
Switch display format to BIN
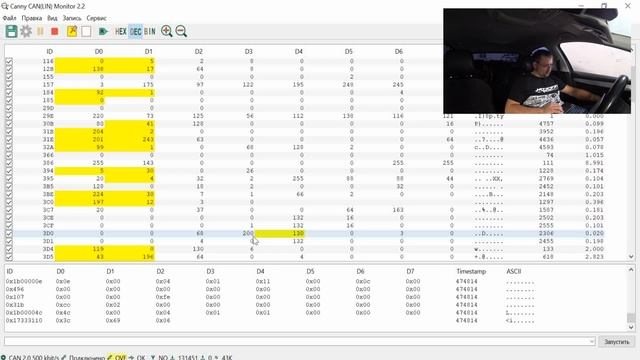pos(150,31)
